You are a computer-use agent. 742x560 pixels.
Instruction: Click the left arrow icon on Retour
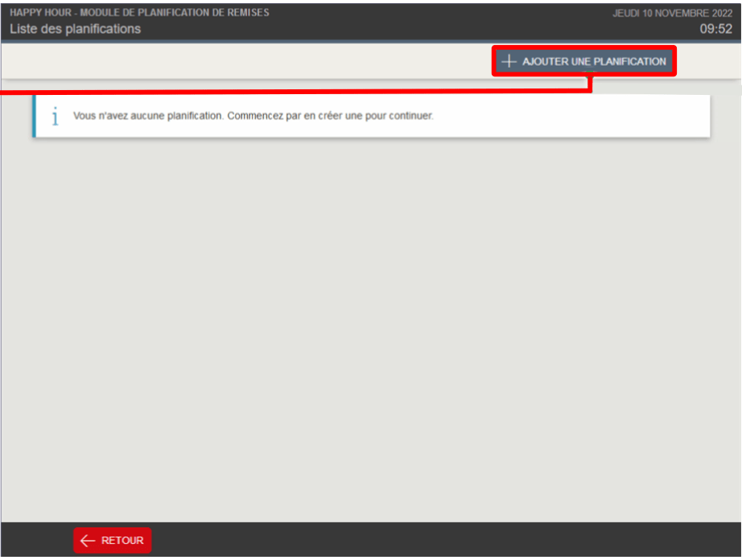pos(88,541)
